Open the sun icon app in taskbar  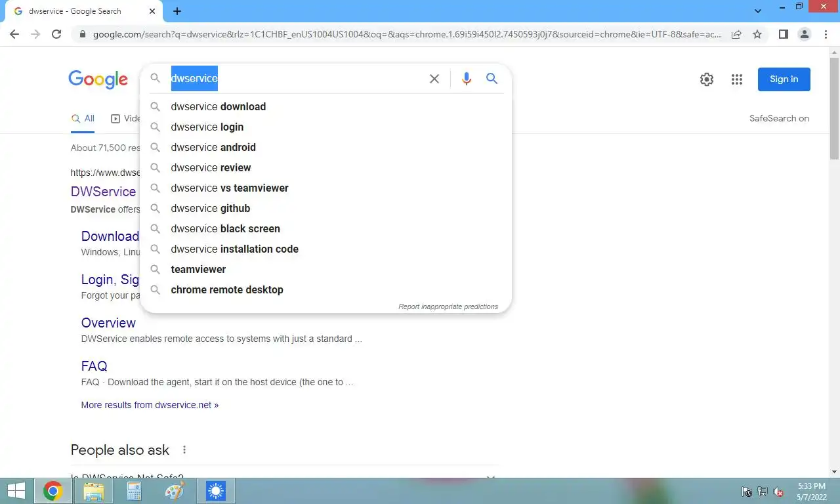(216, 491)
